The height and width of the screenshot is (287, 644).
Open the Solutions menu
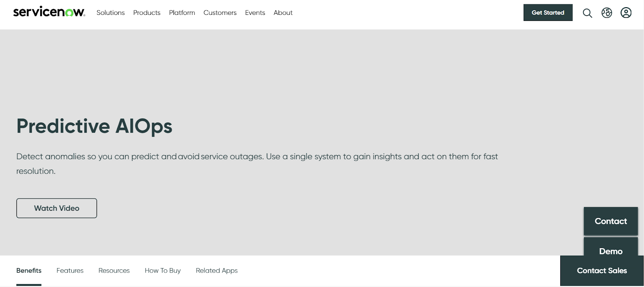coord(111,13)
